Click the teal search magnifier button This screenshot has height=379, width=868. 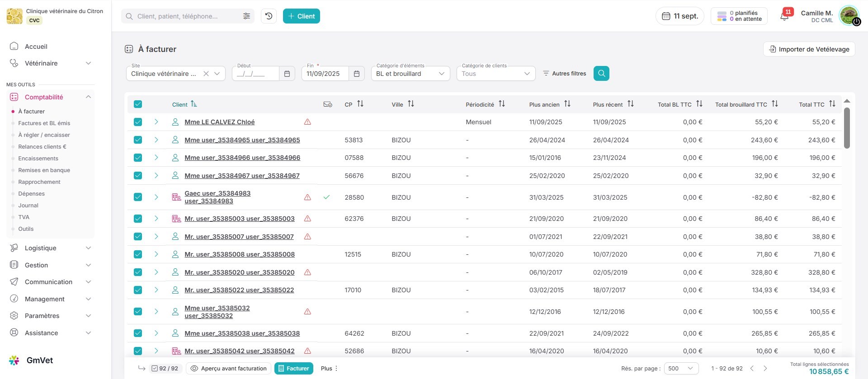click(x=601, y=73)
